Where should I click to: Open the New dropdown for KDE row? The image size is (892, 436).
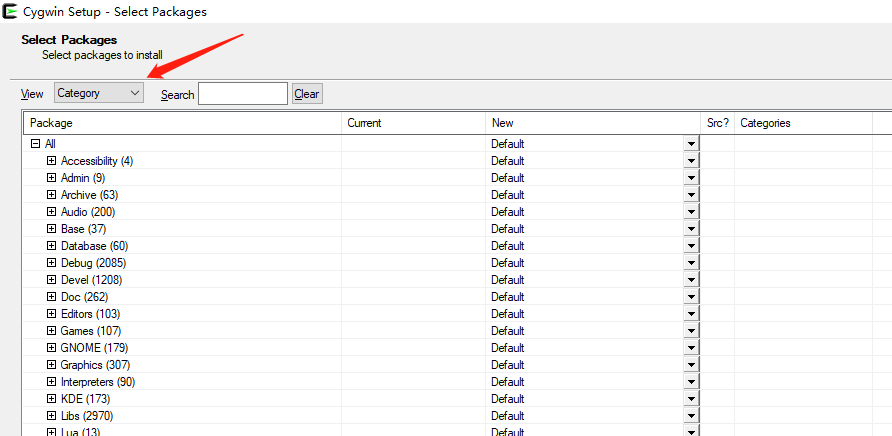pyautogui.click(x=691, y=398)
